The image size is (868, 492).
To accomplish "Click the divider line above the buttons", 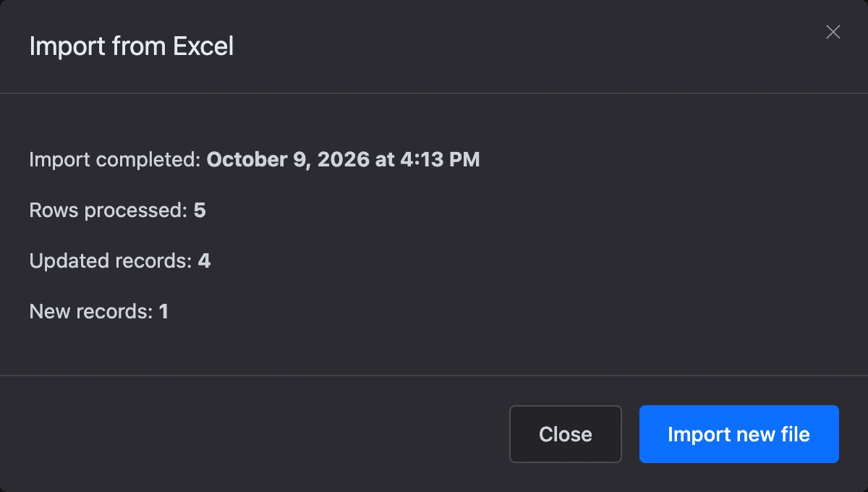I will click(x=434, y=376).
